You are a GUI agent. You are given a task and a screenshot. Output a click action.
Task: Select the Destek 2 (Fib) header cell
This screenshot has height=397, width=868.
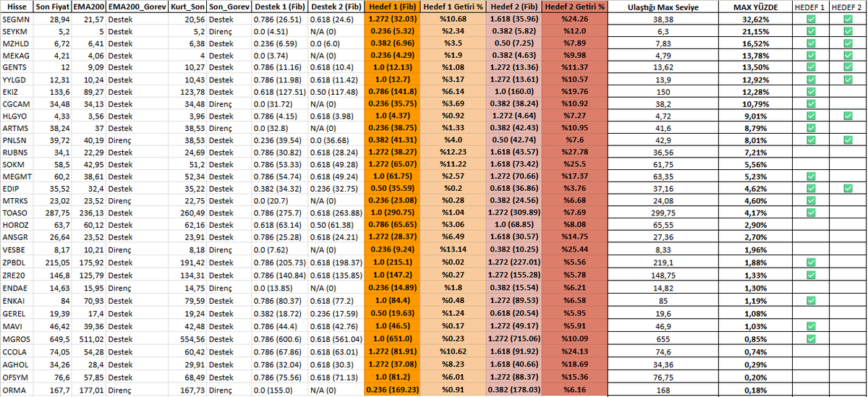(336, 7)
